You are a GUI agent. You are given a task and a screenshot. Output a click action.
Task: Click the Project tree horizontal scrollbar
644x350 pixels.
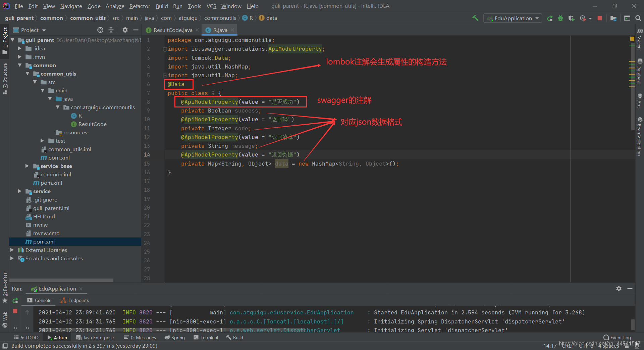pyautogui.click(x=61, y=280)
